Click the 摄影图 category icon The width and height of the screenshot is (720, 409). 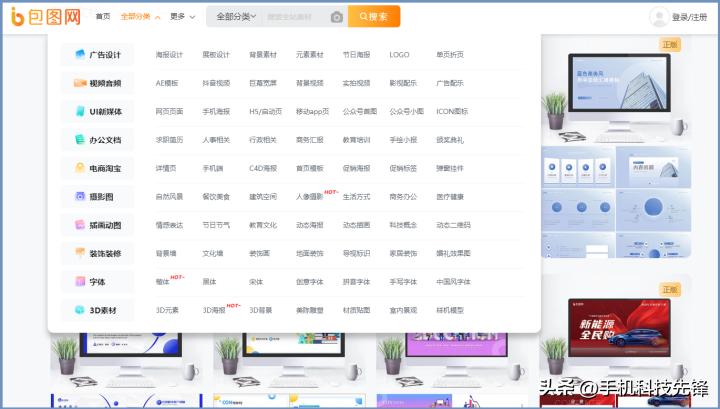80,196
